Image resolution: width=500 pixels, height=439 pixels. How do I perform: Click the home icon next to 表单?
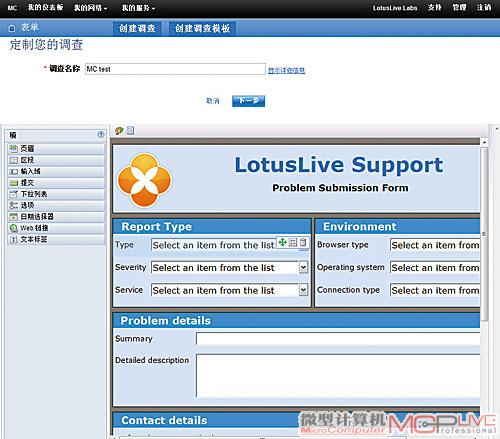(x=12, y=28)
